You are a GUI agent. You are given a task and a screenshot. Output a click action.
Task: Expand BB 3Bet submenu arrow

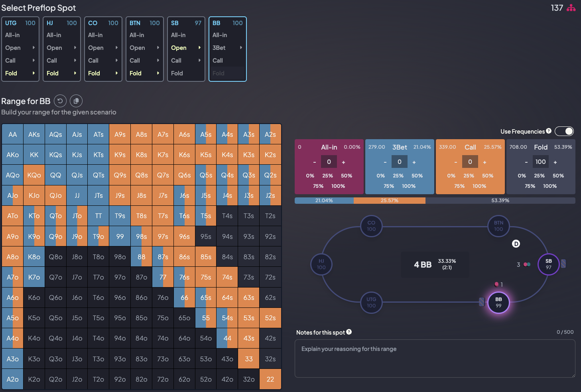pos(241,47)
